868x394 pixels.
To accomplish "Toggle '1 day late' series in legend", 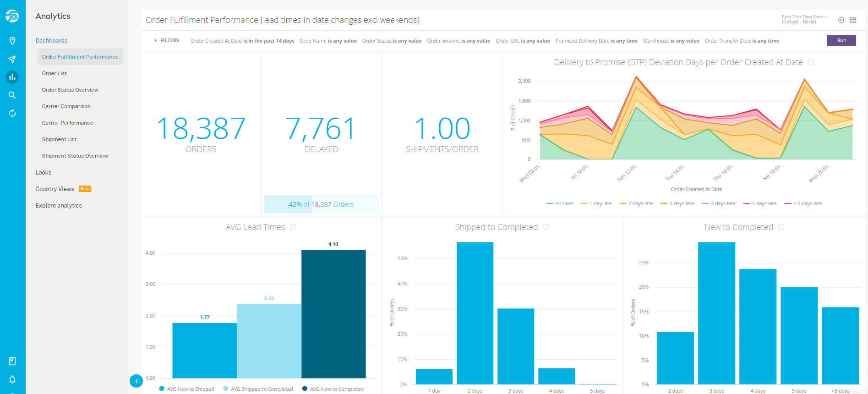I will 596,203.
